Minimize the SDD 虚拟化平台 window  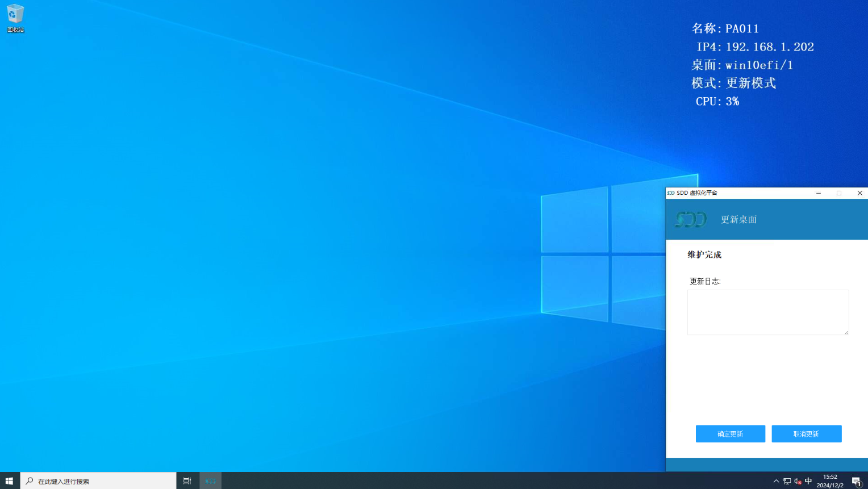tap(819, 193)
